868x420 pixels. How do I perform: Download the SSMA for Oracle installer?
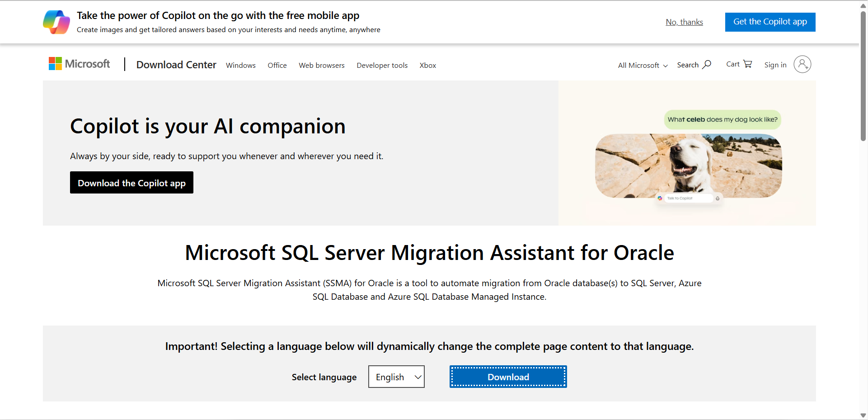tap(508, 377)
